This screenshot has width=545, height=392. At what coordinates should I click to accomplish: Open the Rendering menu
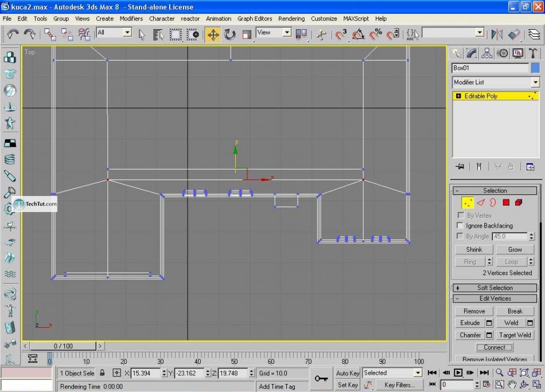pyautogui.click(x=291, y=18)
